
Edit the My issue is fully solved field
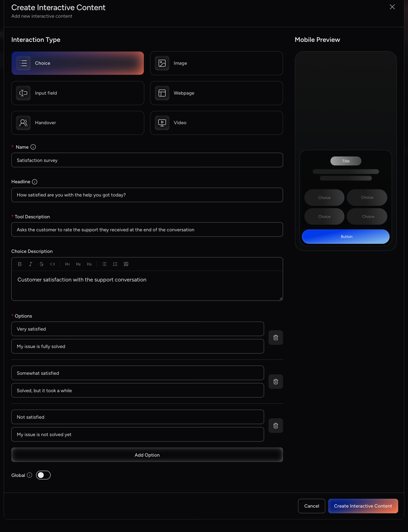click(x=138, y=346)
